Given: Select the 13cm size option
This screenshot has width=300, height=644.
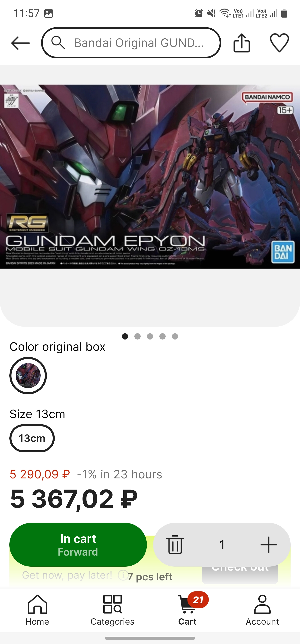Looking at the screenshot, I should pyautogui.click(x=32, y=438).
